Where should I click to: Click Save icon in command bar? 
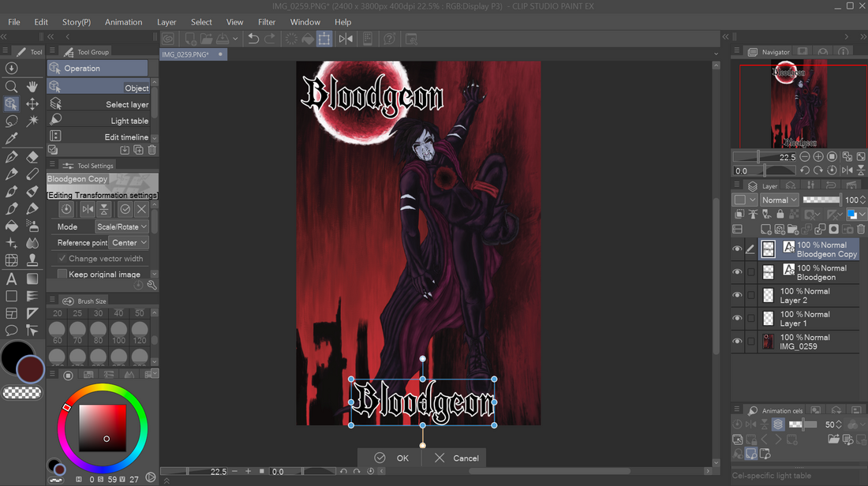(x=223, y=39)
